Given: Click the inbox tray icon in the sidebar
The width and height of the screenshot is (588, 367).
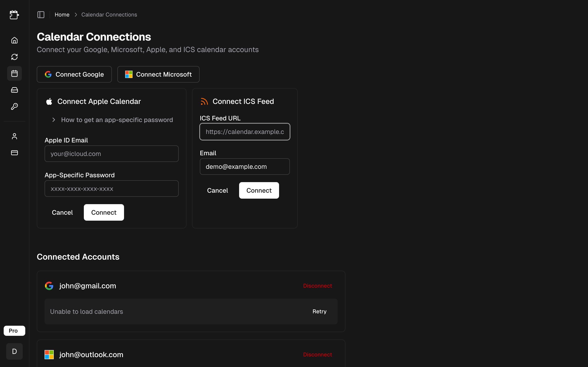Looking at the screenshot, I should [x=14, y=90].
